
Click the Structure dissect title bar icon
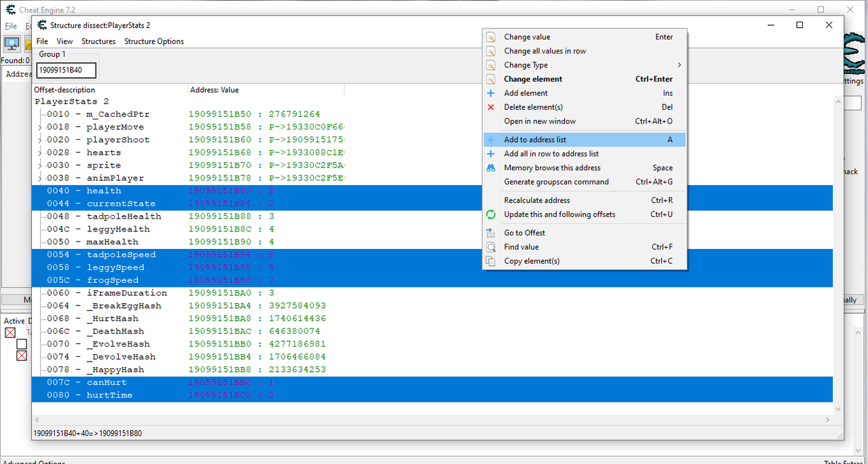click(x=42, y=25)
